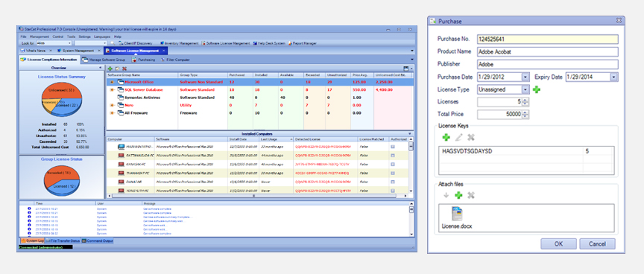Add a new license type with green plus
Viewport: 644px width, 274px height.
(x=537, y=89)
